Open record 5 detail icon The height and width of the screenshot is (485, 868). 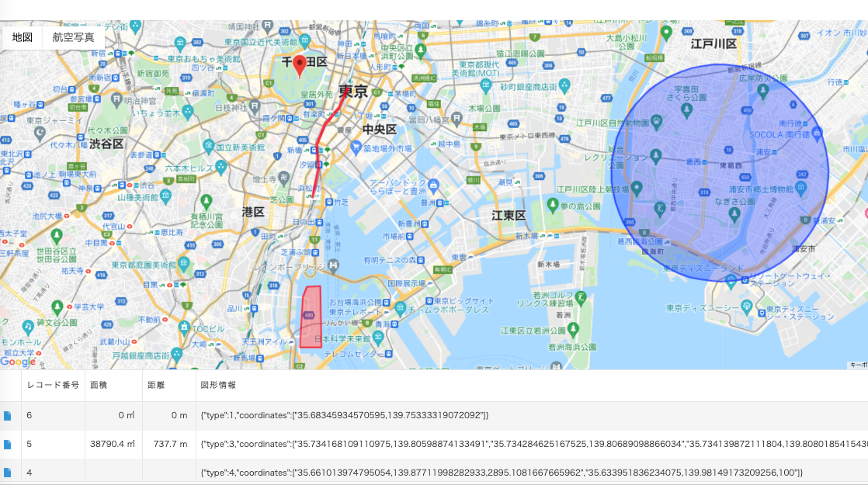pyautogui.click(x=8, y=444)
